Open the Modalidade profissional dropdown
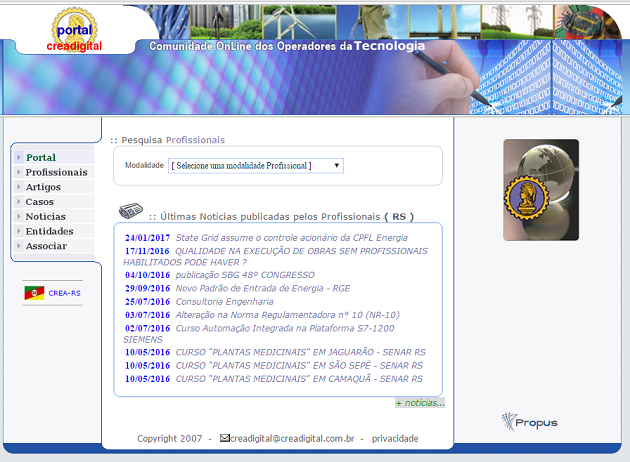Screen dimensions: 630x462 tap(256, 166)
